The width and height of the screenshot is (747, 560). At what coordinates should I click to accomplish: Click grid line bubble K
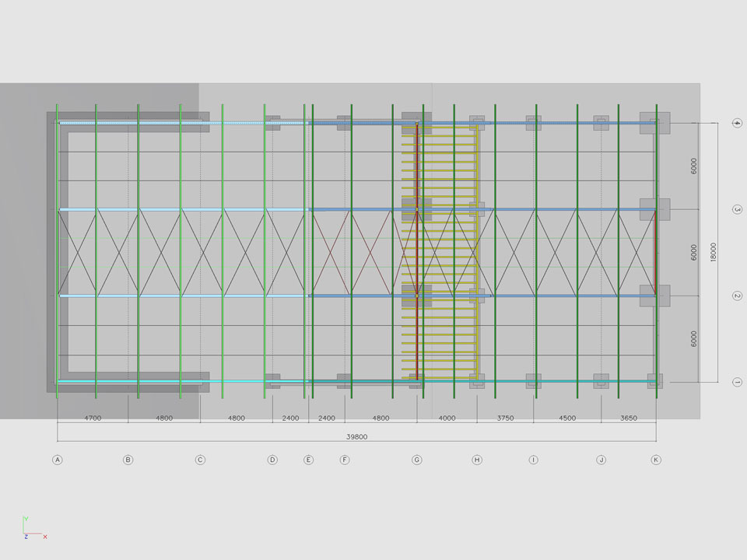coord(656,460)
